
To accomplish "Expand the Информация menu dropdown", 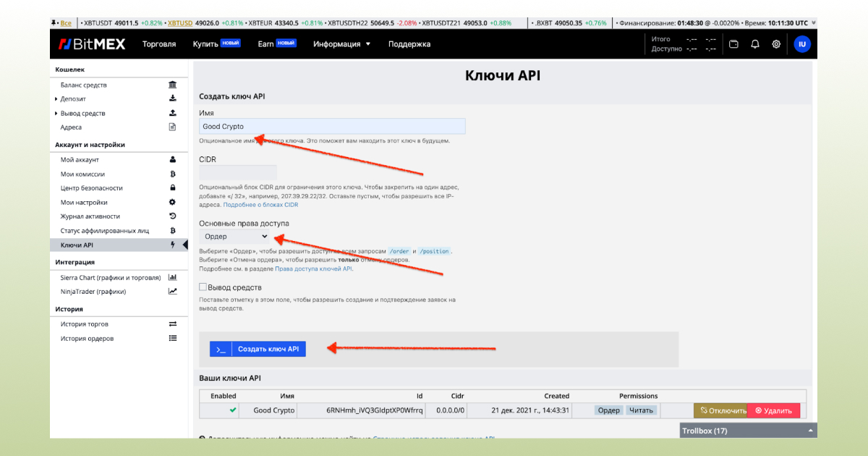I will click(341, 44).
